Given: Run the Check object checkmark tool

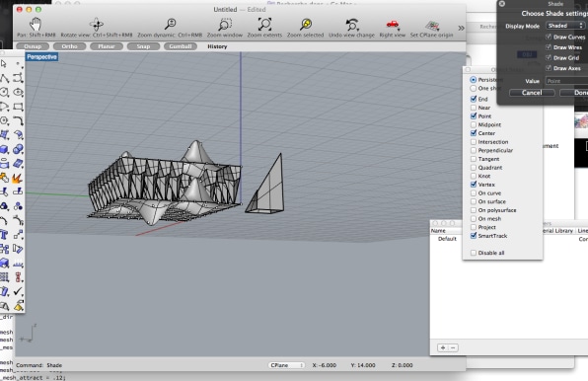Looking at the screenshot, I should click(x=18, y=291).
